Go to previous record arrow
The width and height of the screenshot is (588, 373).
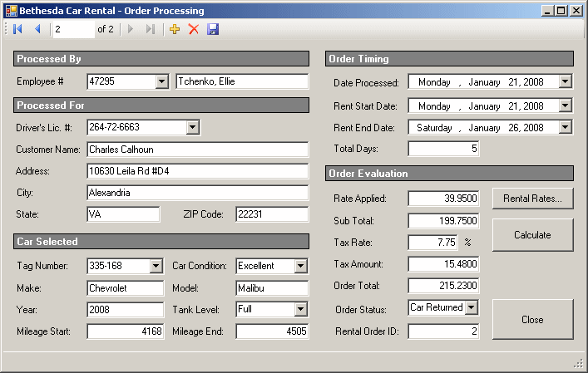[37, 29]
